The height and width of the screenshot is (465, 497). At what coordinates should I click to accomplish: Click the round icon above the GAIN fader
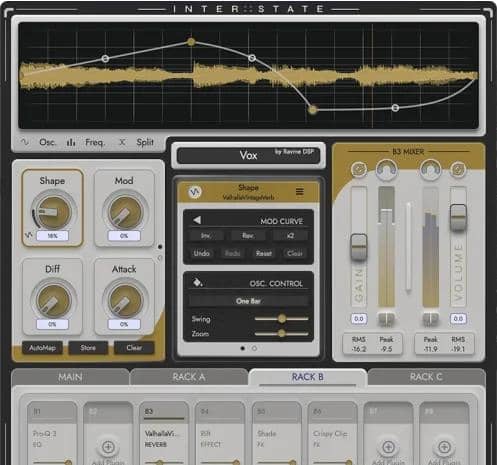359,169
